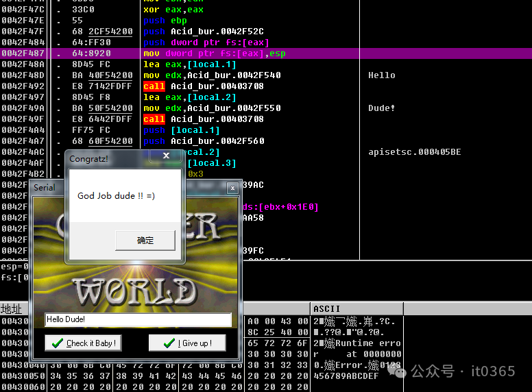This screenshot has width=532, height=392.
Task: Click the ASCII column header in dump pane
Action: point(327,309)
